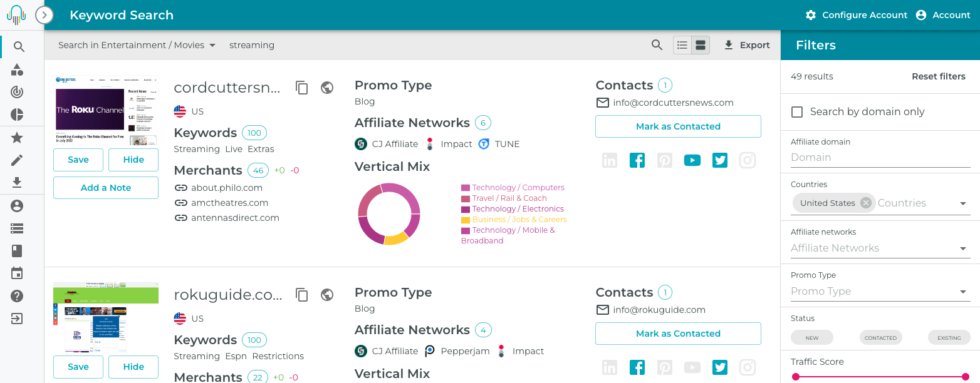Copy the cordcuttersnews domain
This screenshot has width=980, height=383.
click(x=302, y=88)
